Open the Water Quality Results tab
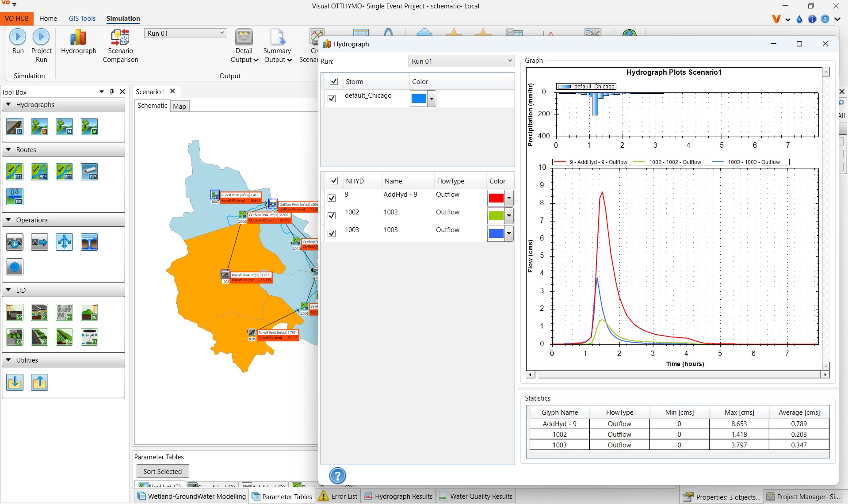The image size is (848, 504). 476,496
